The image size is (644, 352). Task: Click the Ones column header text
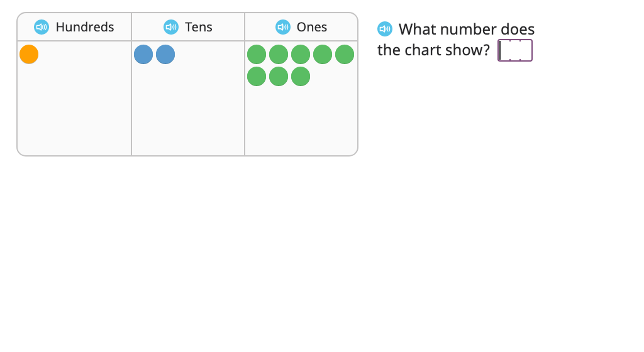[x=312, y=27]
